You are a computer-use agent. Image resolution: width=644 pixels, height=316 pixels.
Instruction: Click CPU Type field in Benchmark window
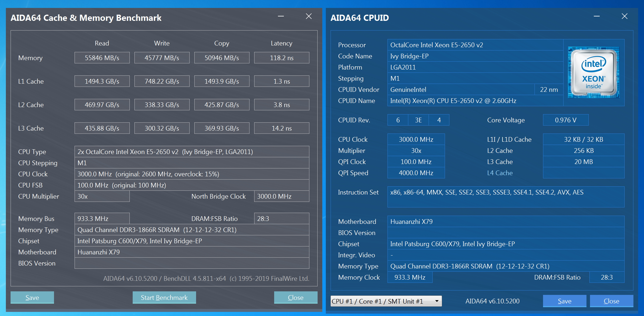tap(192, 152)
